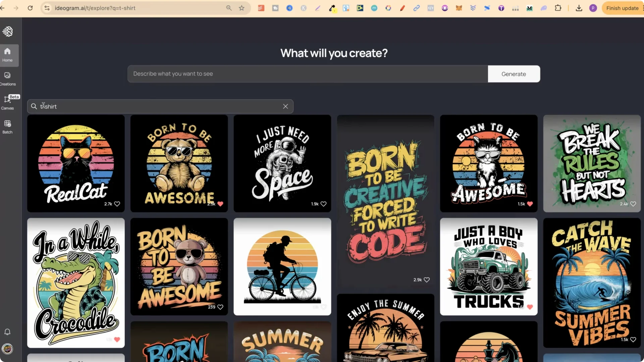The height and width of the screenshot is (362, 644).
Task: Click the 'Finish update' button
Action: (x=623, y=8)
